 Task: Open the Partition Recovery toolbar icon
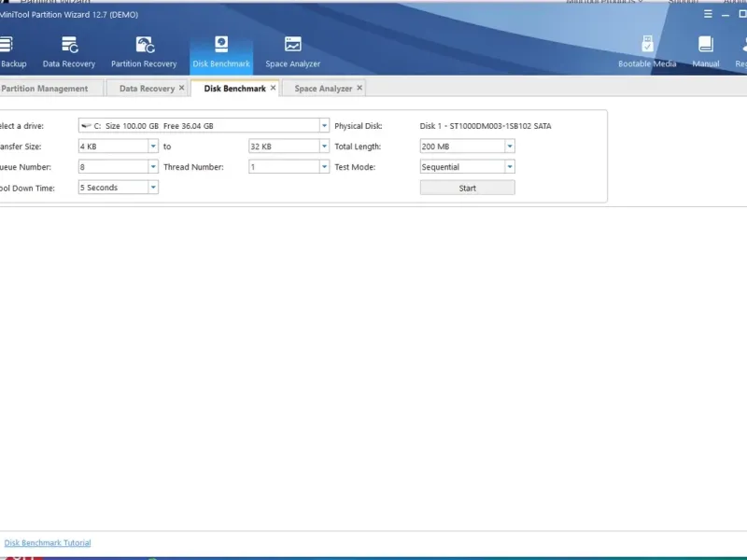tap(145, 45)
